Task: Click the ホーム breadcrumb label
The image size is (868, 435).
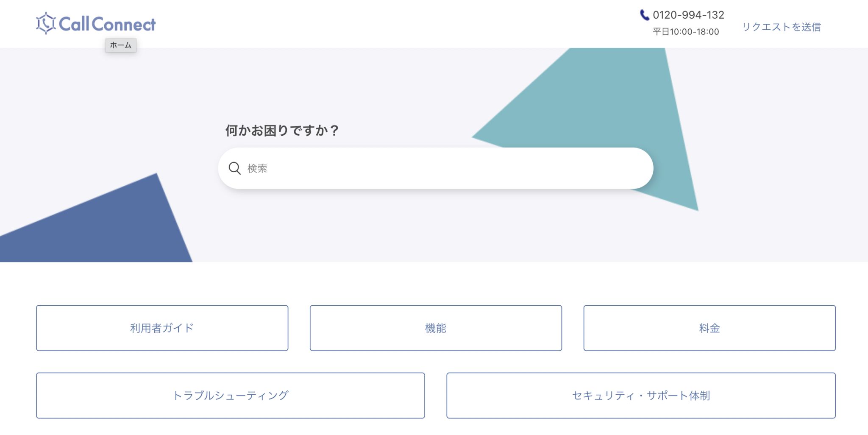Action: click(x=120, y=45)
